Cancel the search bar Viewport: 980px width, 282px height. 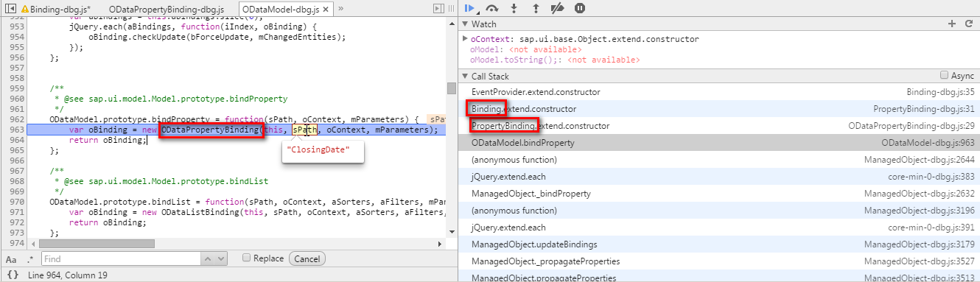307,259
